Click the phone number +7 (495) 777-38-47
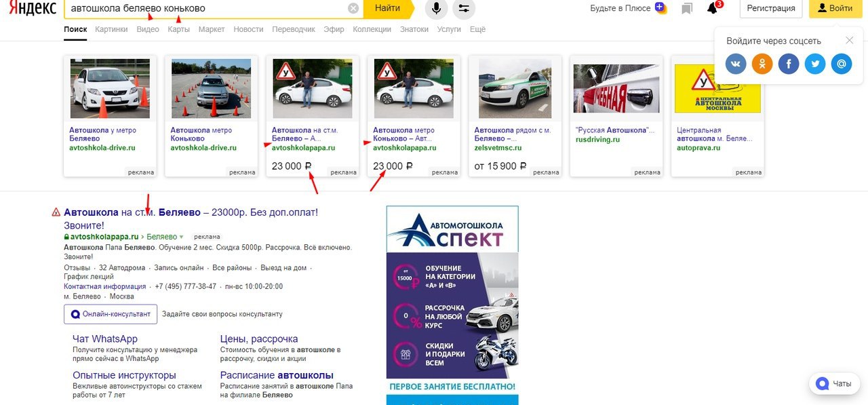This screenshot has width=868, height=405. [186, 286]
